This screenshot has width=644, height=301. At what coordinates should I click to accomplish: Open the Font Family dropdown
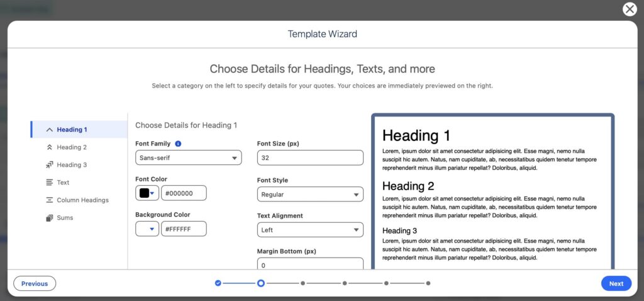189,158
